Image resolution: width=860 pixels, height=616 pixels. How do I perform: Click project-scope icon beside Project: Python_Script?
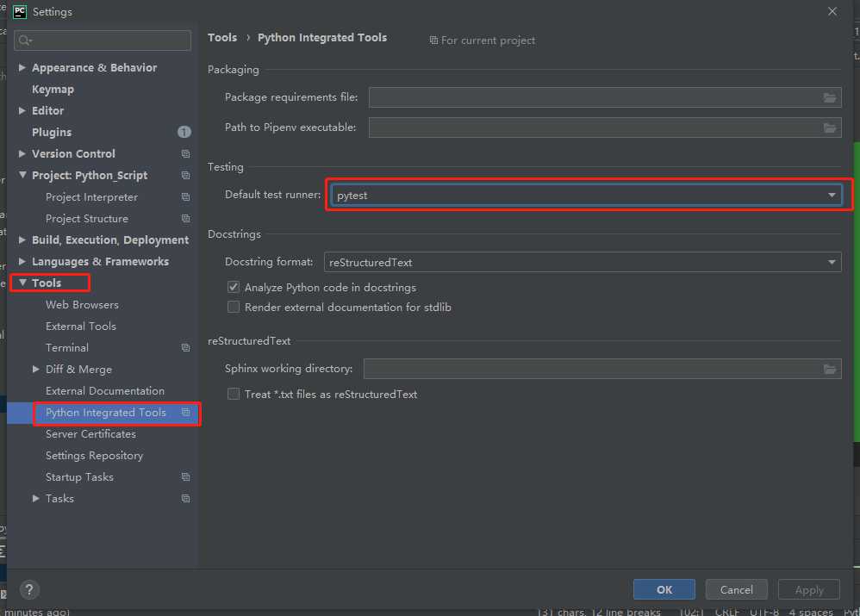click(x=185, y=176)
